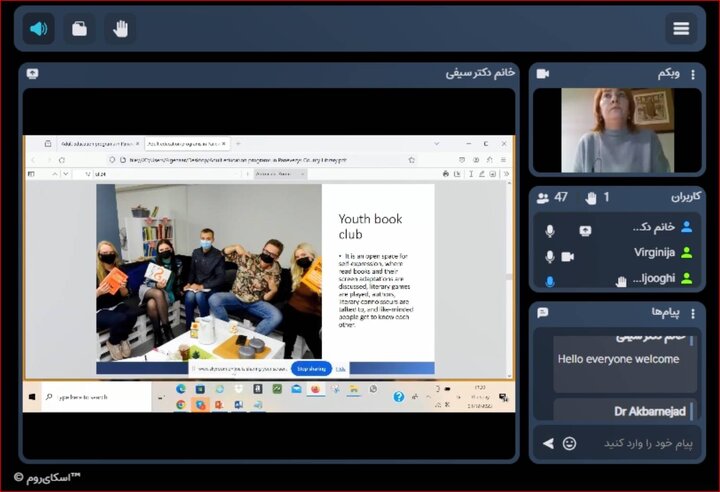The height and width of the screenshot is (492, 720).
Task: Open the hamburger main menu
Action: pyautogui.click(x=681, y=28)
